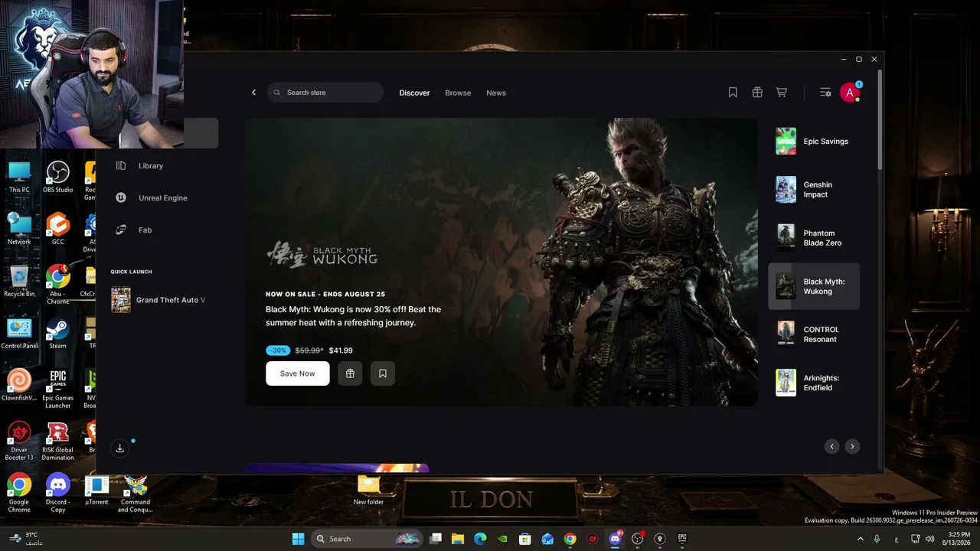Click the taskbar Search box
This screenshot has width=980, height=551.
pos(368,539)
